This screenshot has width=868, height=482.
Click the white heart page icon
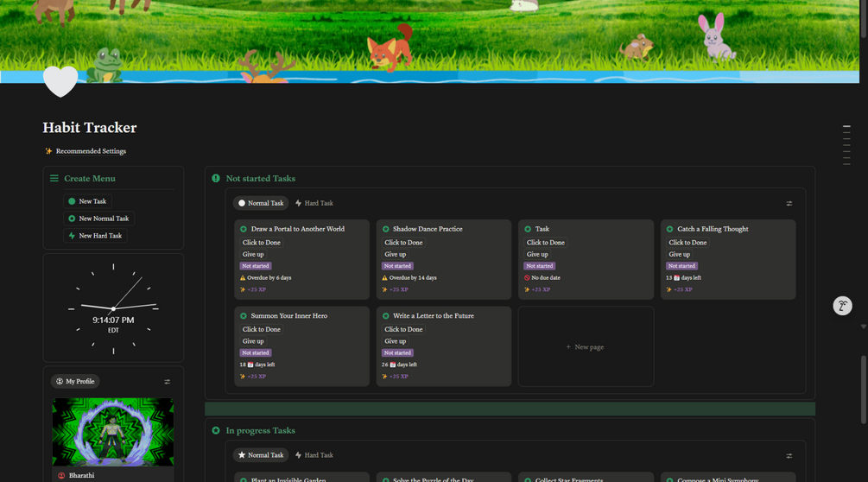coord(60,80)
